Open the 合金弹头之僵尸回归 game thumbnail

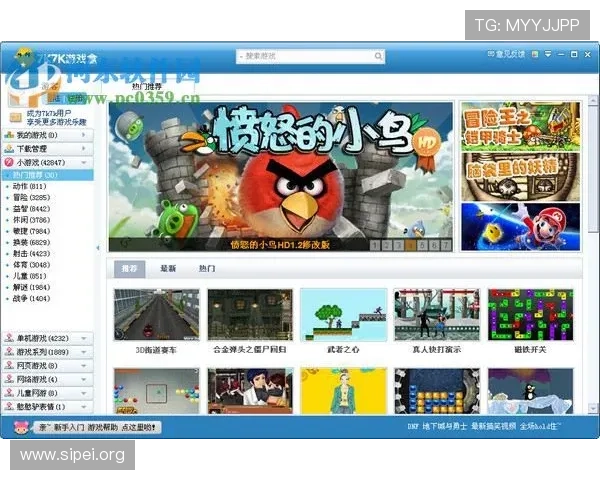(250, 315)
